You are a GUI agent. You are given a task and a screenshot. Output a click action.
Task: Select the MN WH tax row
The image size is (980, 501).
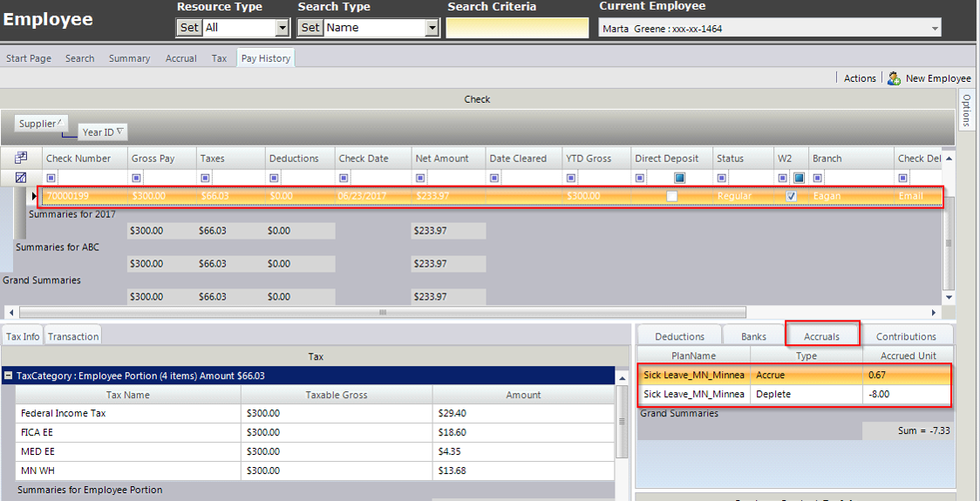315,470
